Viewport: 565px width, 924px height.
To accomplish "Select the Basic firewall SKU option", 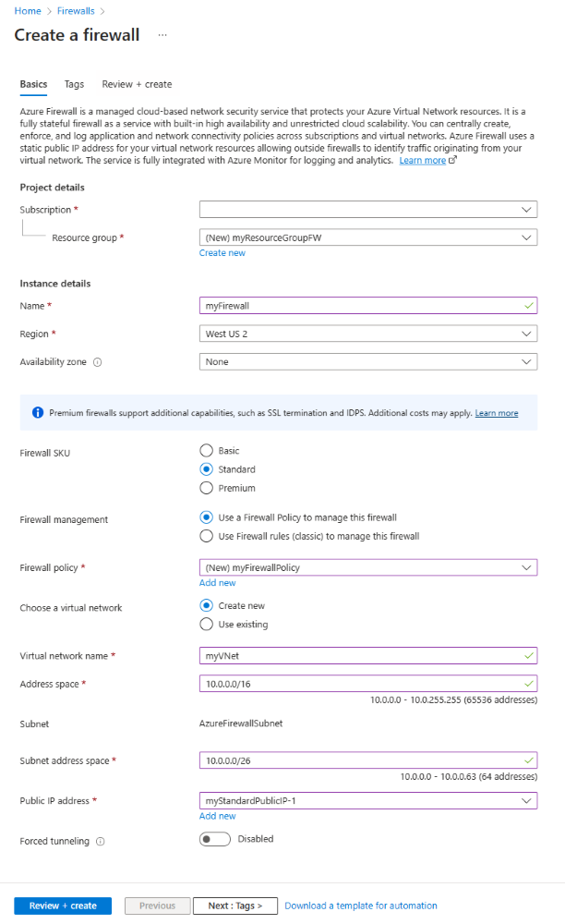I will tap(207, 451).
